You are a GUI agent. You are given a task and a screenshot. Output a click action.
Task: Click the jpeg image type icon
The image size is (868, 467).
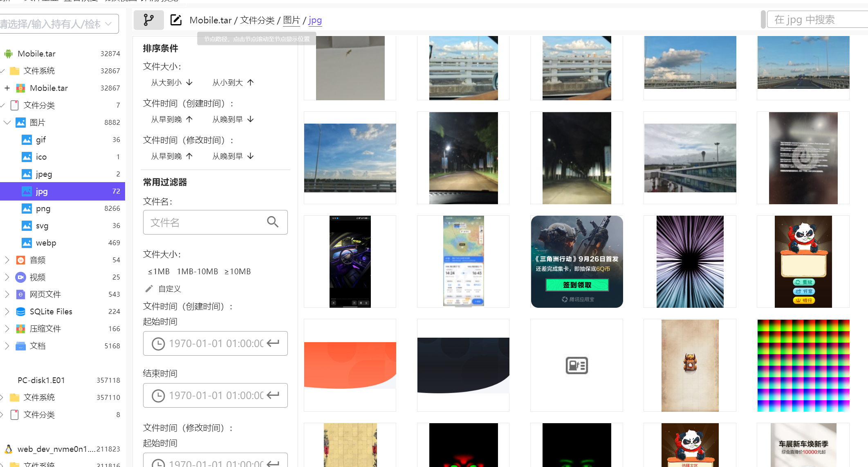(x=27, y=174)
